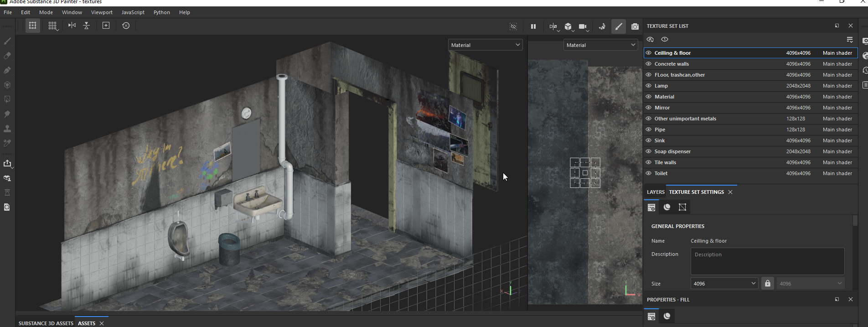868x327 pixels.
Task: Expand the Size 4096 dropdown
Action: pos(724,283)
